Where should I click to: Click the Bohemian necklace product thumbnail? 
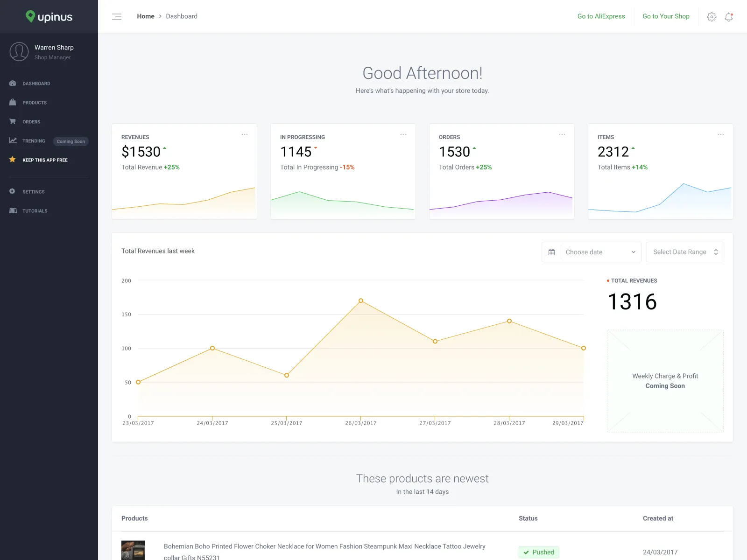tap(133, 551)
